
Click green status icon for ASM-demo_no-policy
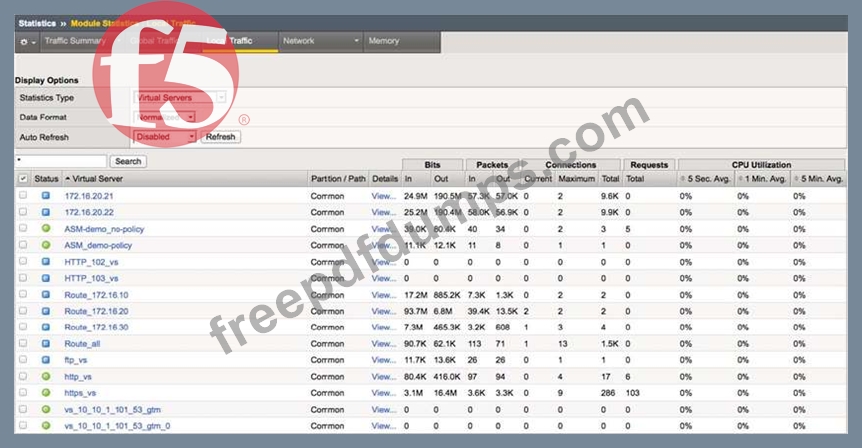point(45,229)
